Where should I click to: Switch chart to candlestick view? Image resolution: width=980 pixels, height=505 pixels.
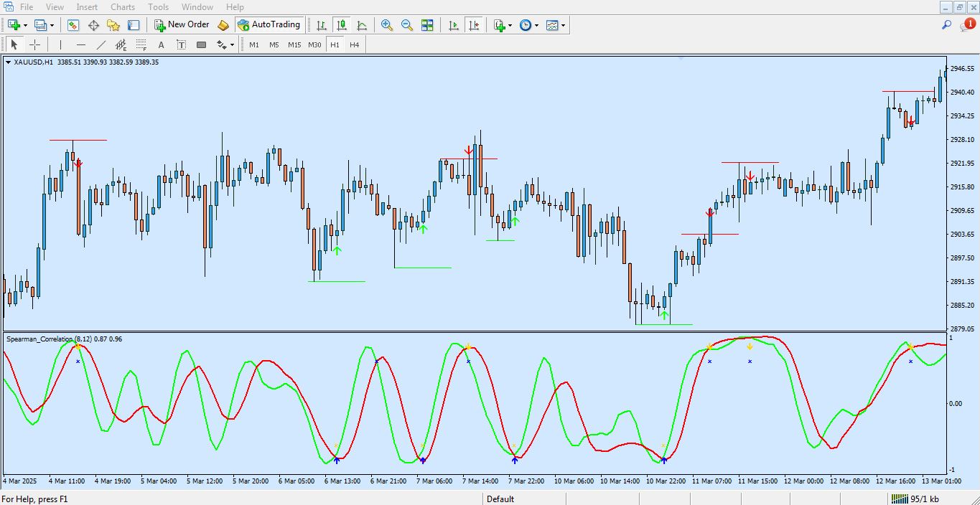(342, 25)
